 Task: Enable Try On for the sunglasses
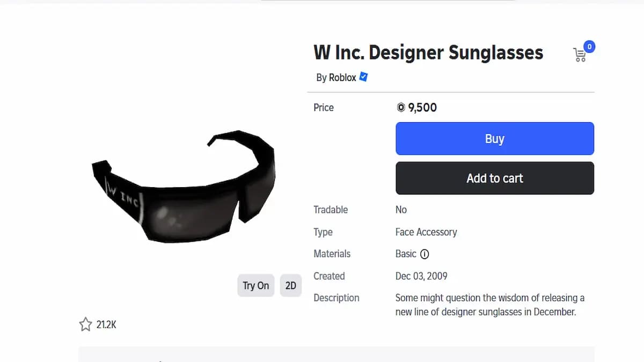[255, 285]
